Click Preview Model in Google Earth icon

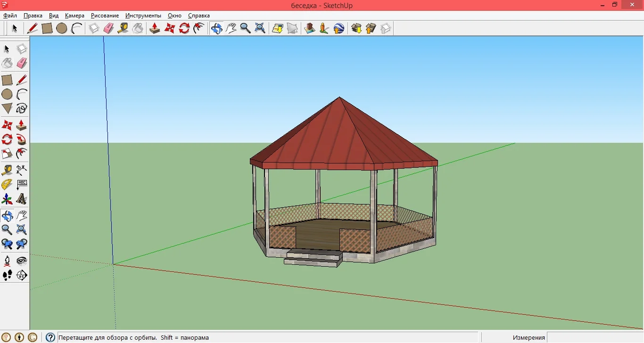pos(339,28)
